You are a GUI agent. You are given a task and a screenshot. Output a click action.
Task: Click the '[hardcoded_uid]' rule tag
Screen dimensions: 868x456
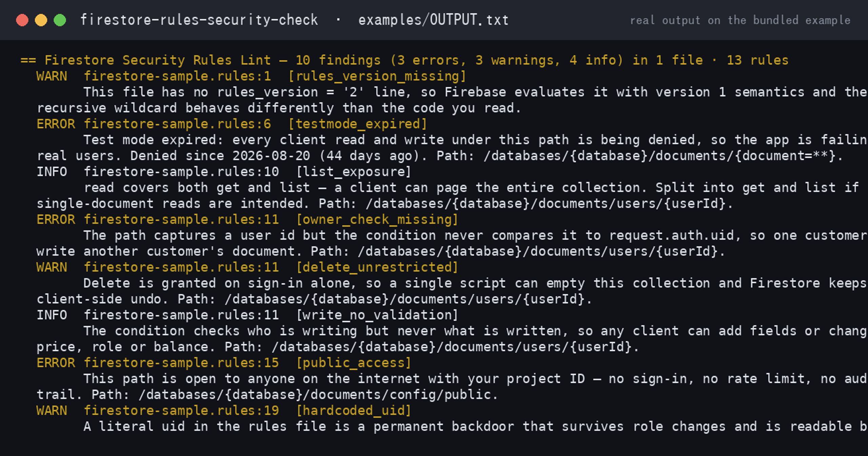pos(354,411)
